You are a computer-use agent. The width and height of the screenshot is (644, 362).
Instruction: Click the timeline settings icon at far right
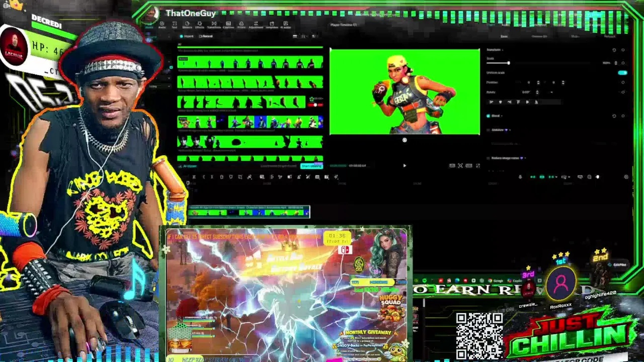click(626, 177)
